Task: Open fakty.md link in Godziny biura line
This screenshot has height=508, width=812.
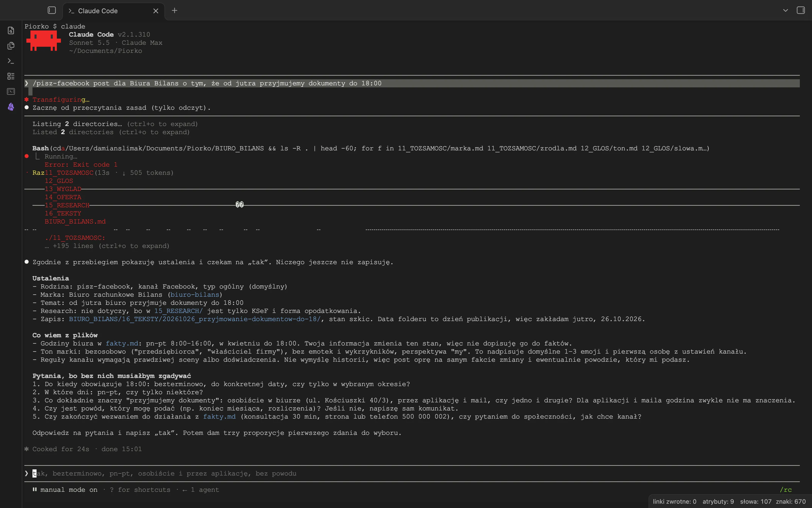Action: pyautogui.click(x=122, y=343)
